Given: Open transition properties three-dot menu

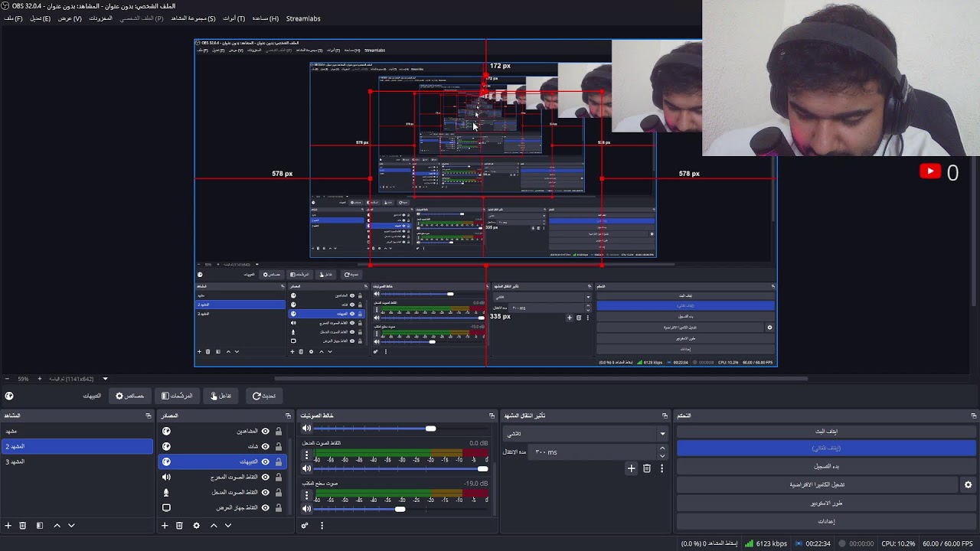Looking at the screenshot, I should point(661,468).
